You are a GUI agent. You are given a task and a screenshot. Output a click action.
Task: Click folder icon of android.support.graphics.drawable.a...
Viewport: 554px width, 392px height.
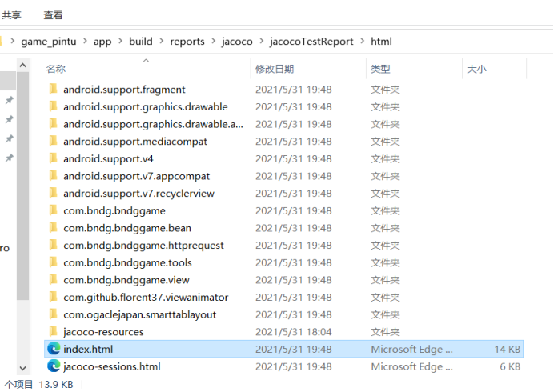[x=54, y=124]
